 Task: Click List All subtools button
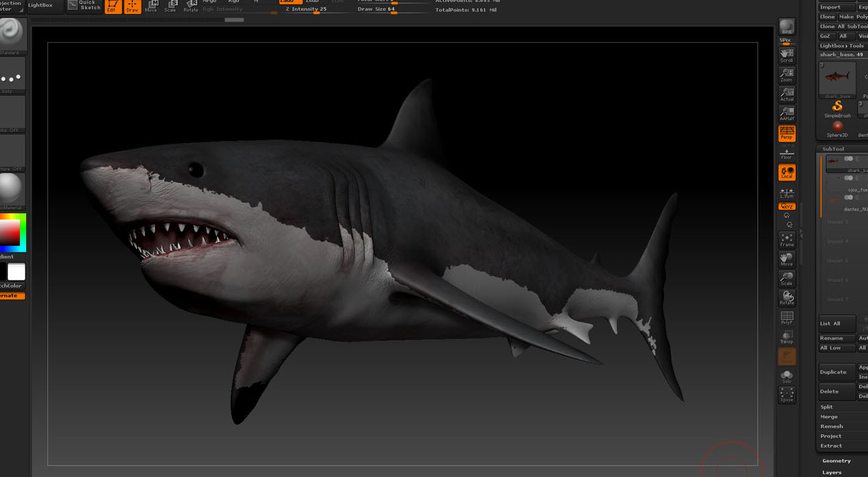tap(837, 323)
